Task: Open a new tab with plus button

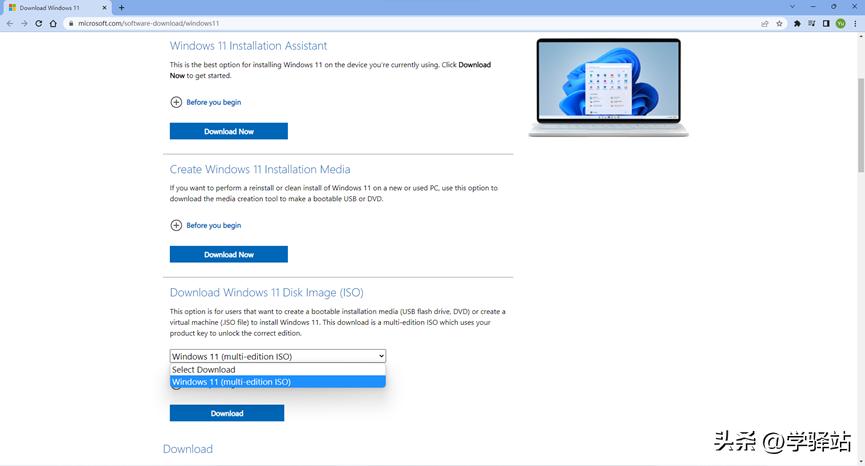Action: point(121,8)
